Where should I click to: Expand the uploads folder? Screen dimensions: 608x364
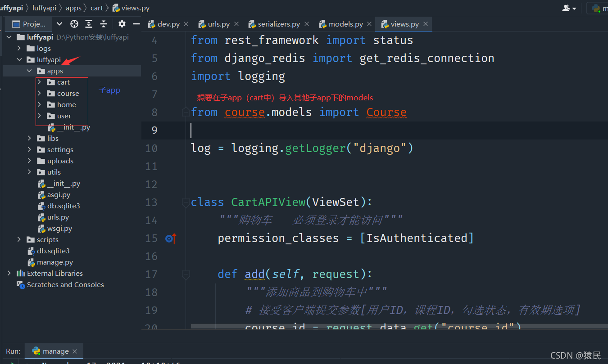pyautogui.click(x=29, y=161)
